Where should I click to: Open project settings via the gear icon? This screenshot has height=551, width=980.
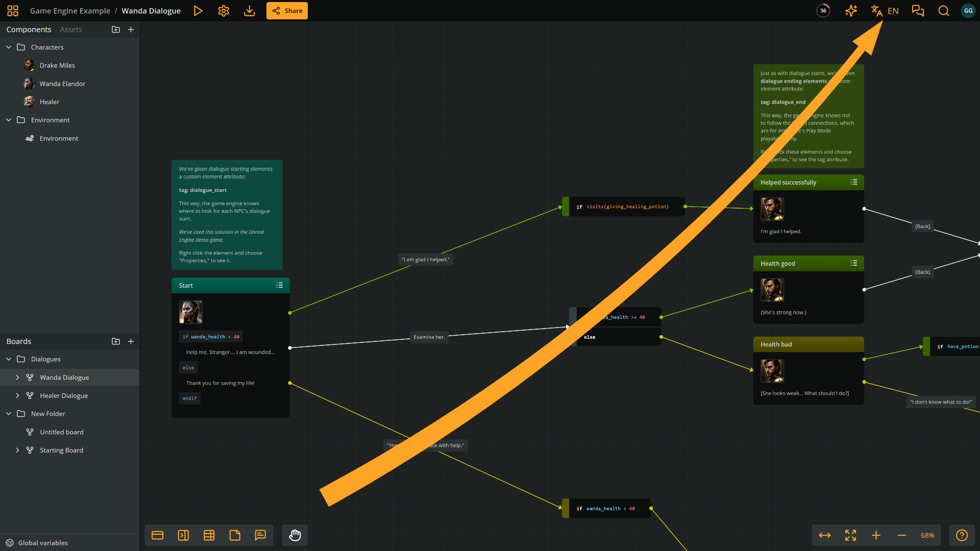coord(224,11)
